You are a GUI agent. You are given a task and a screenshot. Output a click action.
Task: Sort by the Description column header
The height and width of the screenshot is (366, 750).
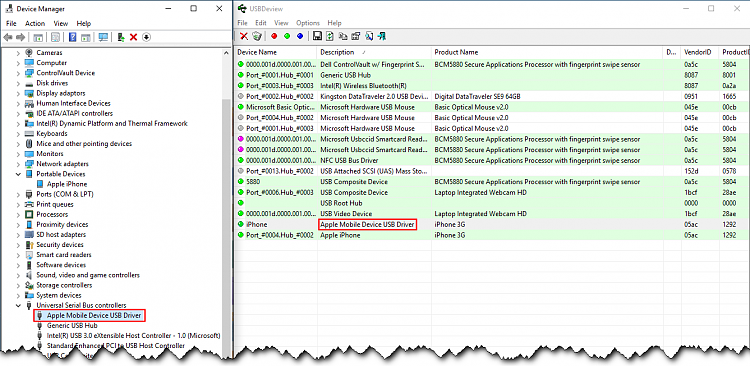pos(374,52)
